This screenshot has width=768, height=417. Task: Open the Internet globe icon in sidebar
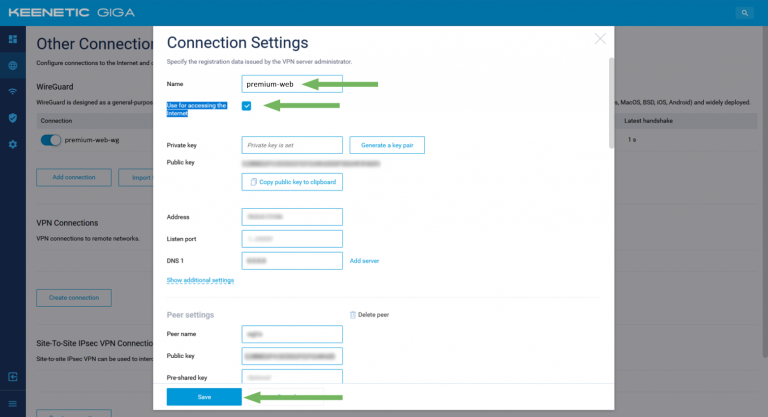click(x=13, y=65)
